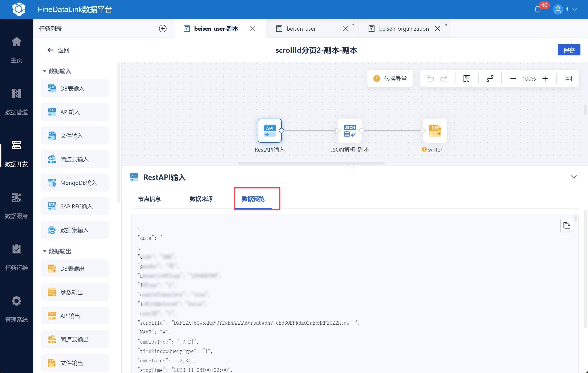Click the zoom in plus button

click(x=545, y=79)
